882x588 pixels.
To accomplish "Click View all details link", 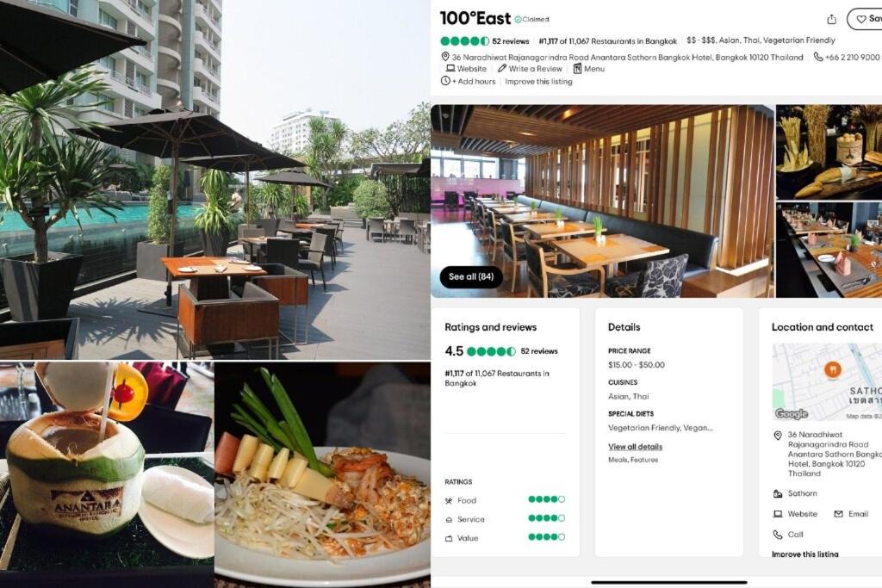I will 635,447.
